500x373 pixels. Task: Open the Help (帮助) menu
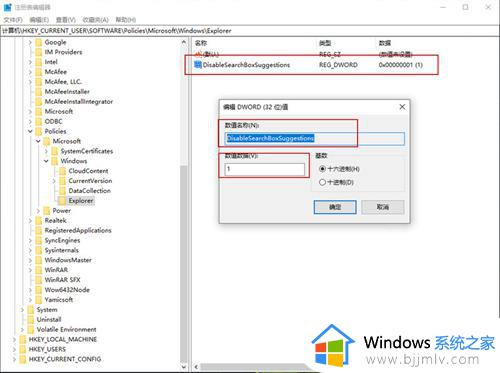(x=126, y=20)
